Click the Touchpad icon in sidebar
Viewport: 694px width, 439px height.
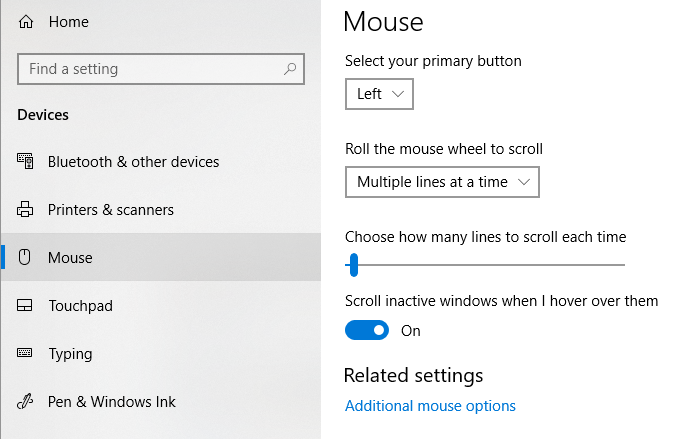[26, 306]
